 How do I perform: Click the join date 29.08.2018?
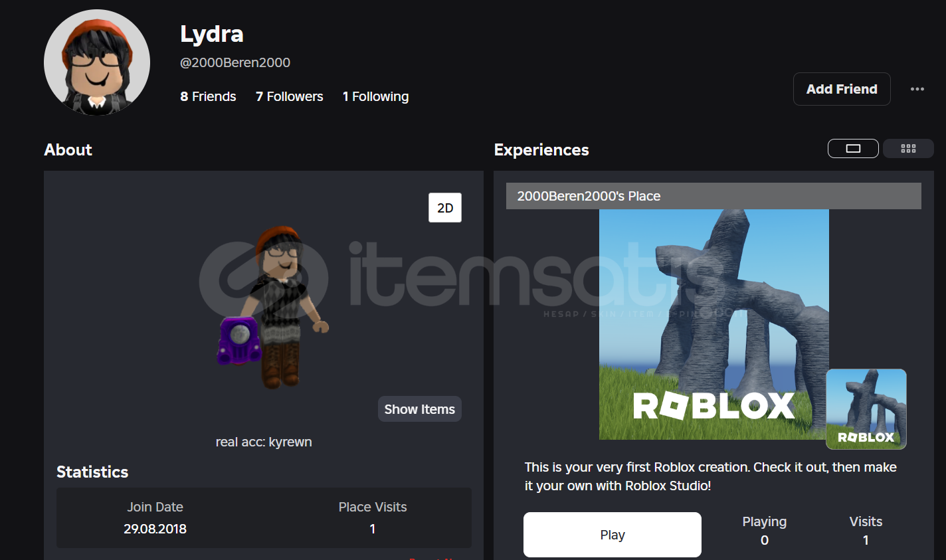pos(155,529)
